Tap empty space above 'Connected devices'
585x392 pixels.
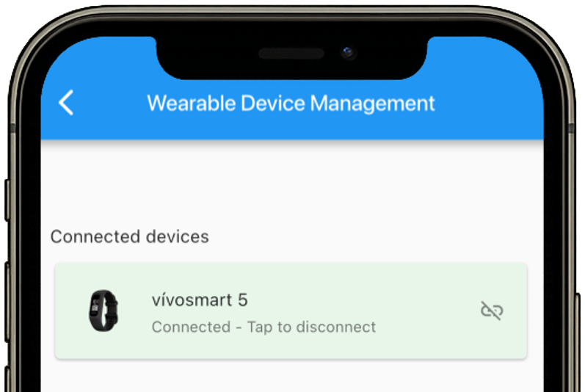[291, 184]
